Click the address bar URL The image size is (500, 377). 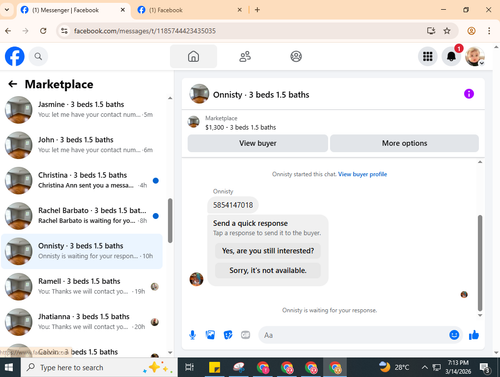click(x=145, y=31)
